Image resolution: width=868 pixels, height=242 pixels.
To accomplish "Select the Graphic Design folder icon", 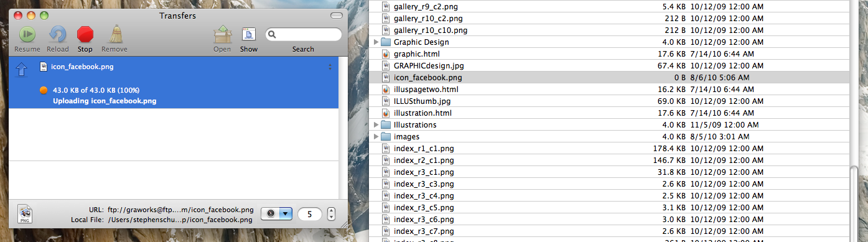I will point(385,42).
